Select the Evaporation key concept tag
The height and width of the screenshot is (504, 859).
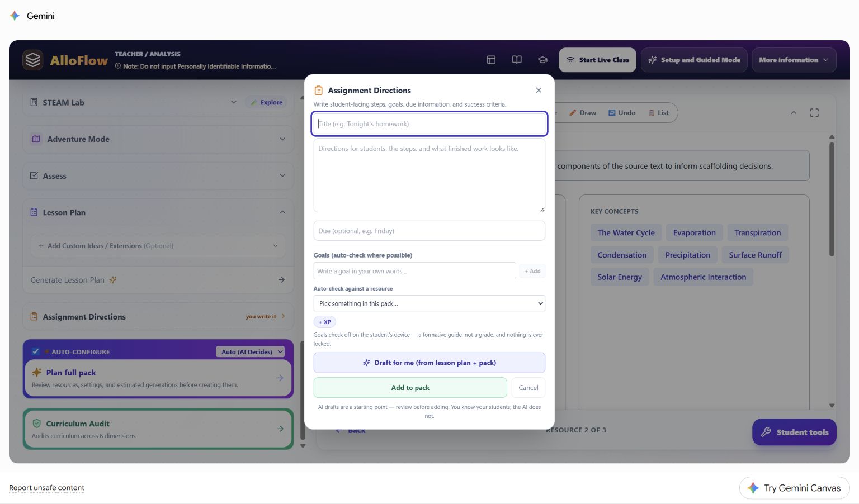[x=694, y=232]
